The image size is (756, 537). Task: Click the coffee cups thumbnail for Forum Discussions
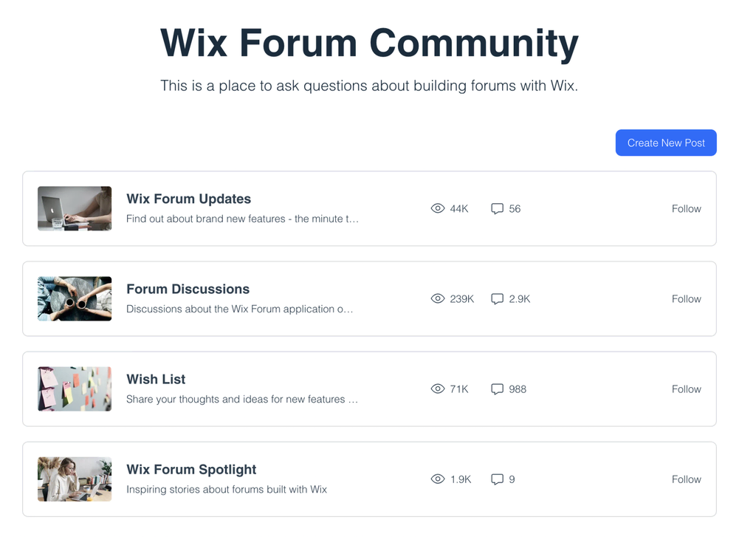pyautogui.click(x=75, y=298)
